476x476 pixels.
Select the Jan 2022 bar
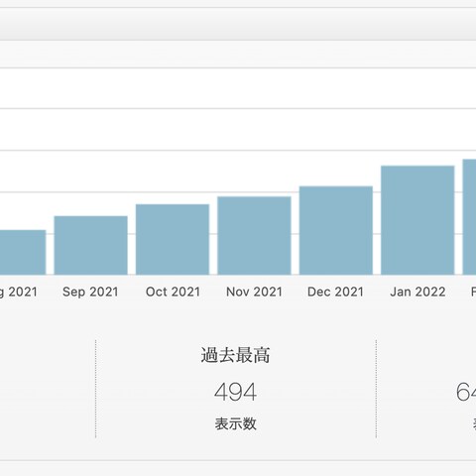pyautogui.click(x=417, y=220)
